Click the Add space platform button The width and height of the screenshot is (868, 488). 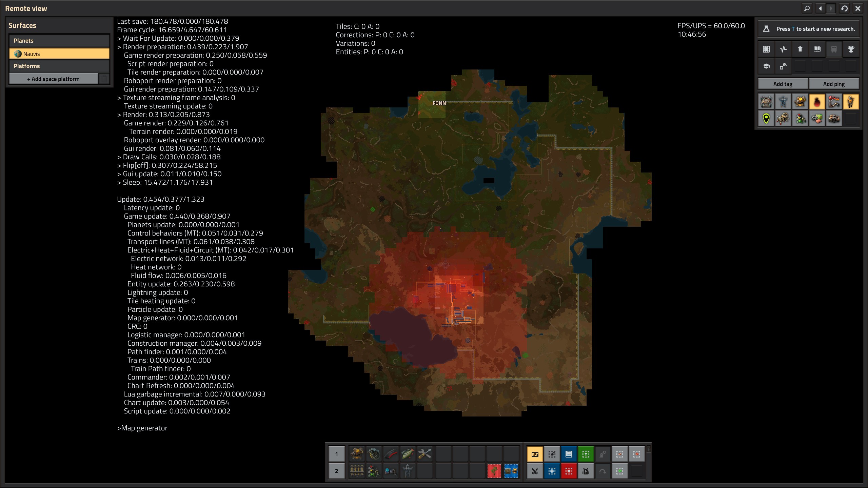54,79
